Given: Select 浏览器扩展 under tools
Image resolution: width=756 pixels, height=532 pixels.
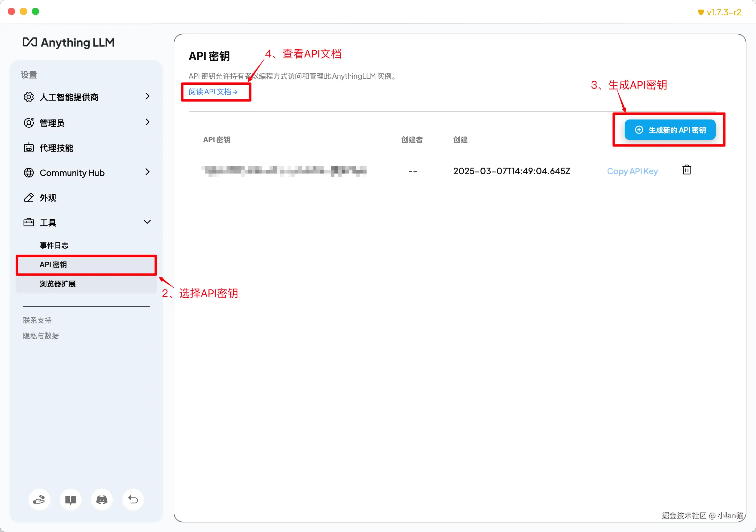Looking at the screenshot, I should (x=58, y=284).
